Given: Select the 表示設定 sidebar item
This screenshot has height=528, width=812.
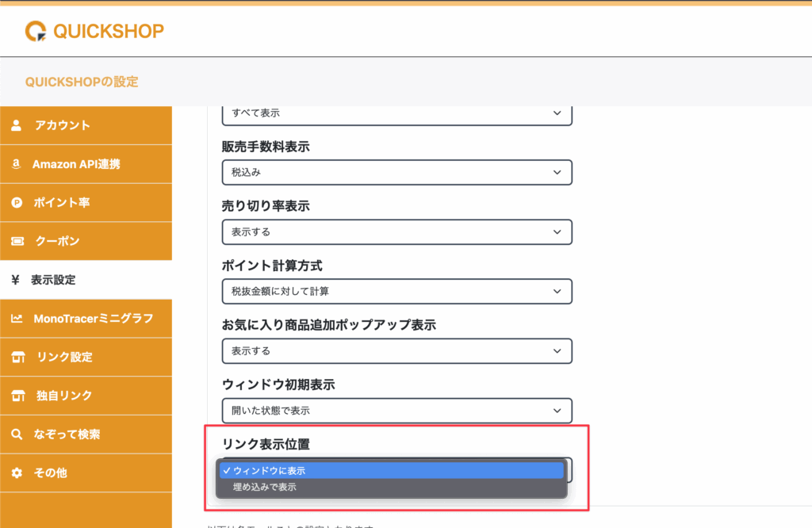Looking at the screenshot, I should [86, 280].
